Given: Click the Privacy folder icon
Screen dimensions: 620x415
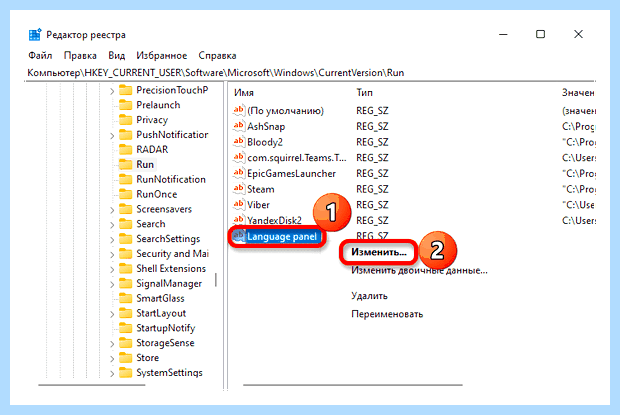Looking at the screenshot, I should click(x=125, y=120).
